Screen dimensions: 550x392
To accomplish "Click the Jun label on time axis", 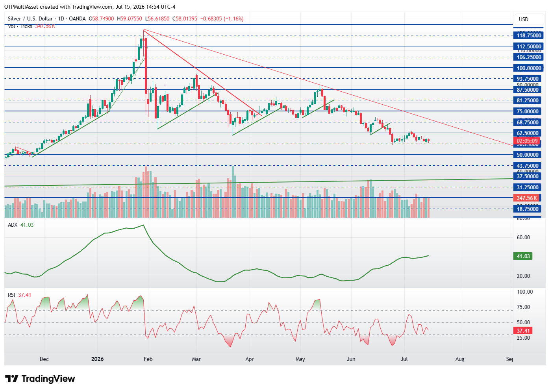I will (351, 359).
